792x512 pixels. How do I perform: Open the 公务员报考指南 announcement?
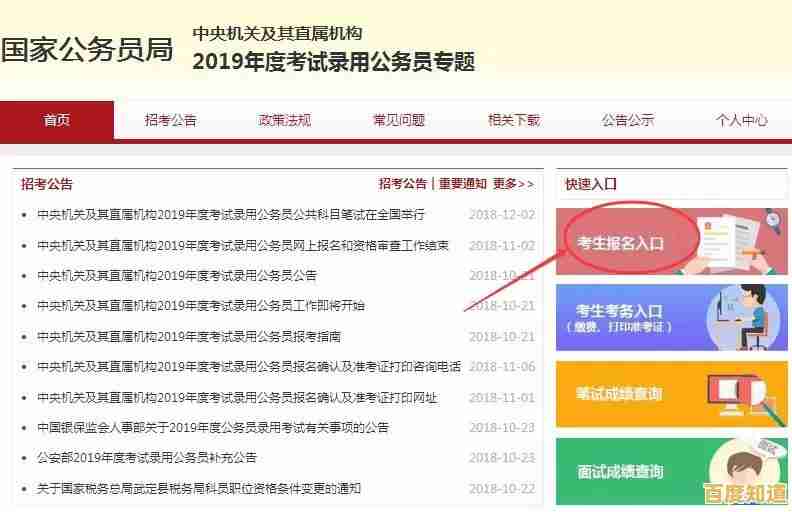pos(188,336)
